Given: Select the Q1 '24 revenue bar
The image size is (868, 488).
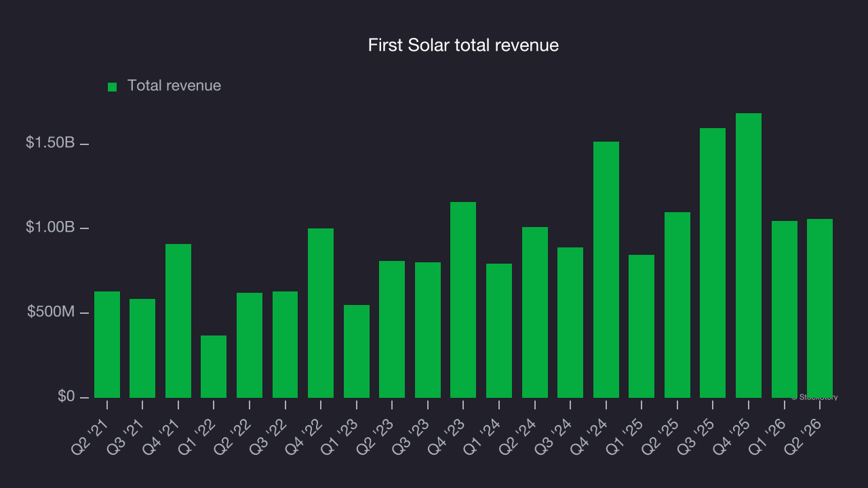Looking at the screenshot, I should click(499, 331).
